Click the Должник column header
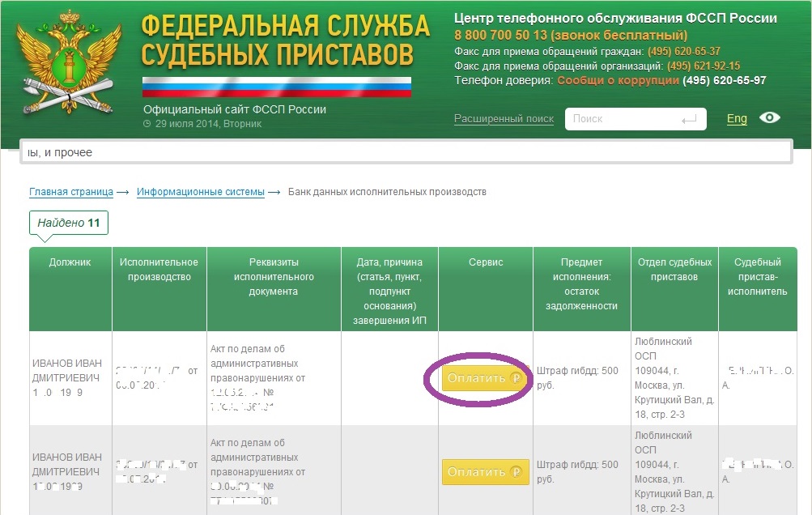This screenshot has width=812, height=515. 70,288
